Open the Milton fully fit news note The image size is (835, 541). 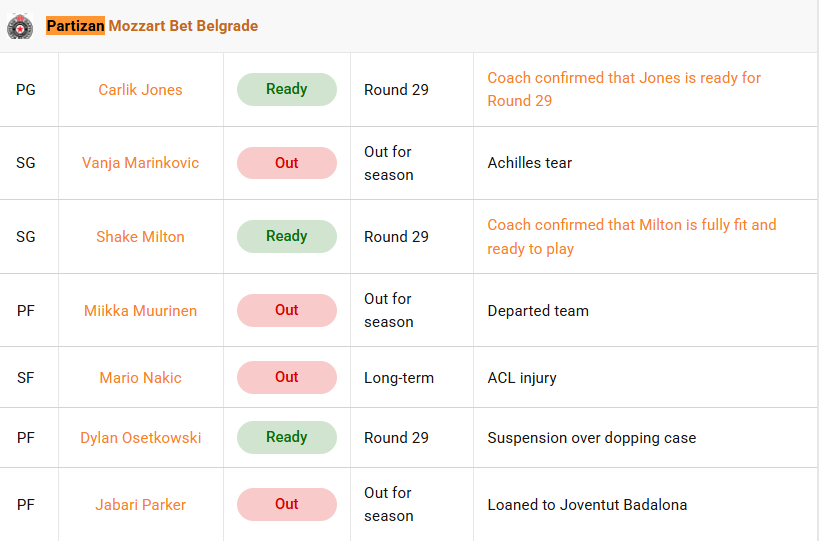(631, 237)
